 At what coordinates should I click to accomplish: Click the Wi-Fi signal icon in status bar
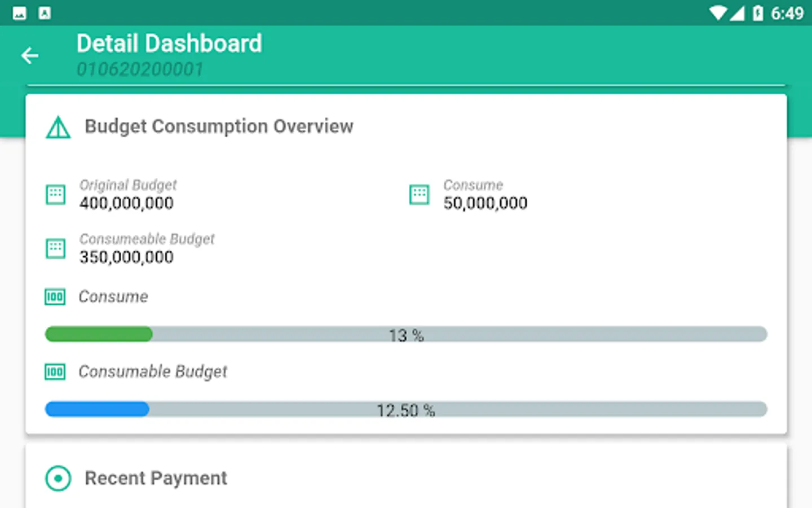click(718, 13)
